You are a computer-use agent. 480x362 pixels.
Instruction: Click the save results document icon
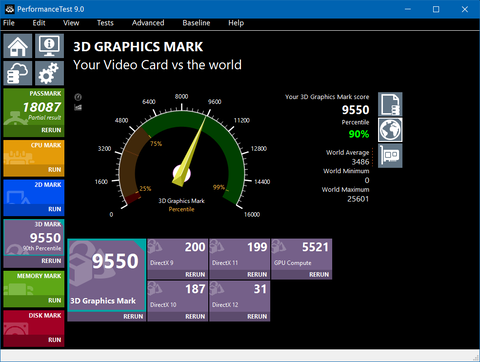pyautogui.click(x=390, y=104)
